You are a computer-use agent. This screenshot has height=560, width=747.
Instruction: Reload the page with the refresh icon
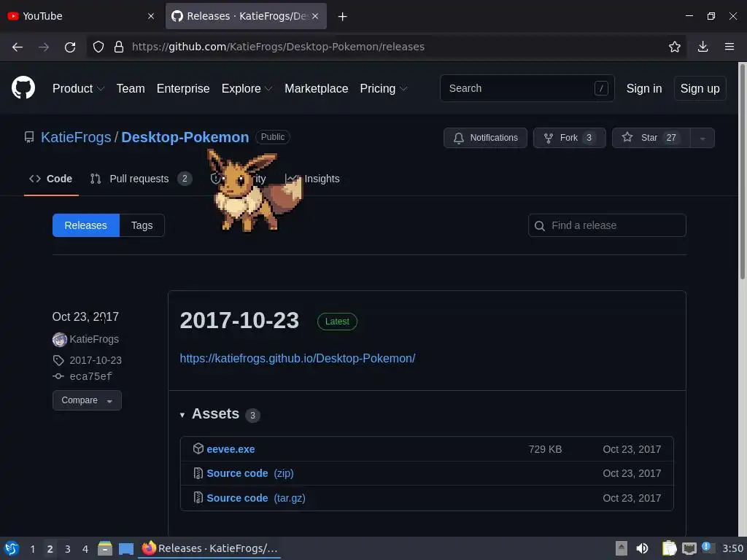coord(70,47)
